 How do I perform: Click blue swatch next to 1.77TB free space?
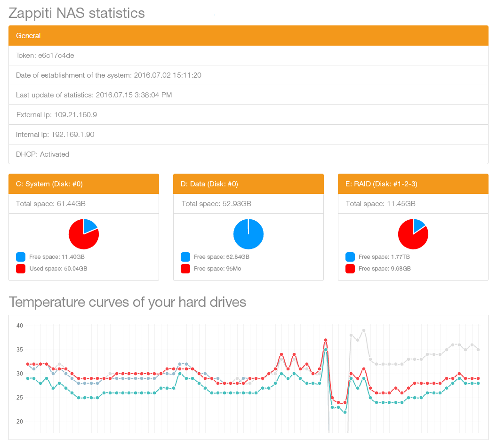coord(350,257)
